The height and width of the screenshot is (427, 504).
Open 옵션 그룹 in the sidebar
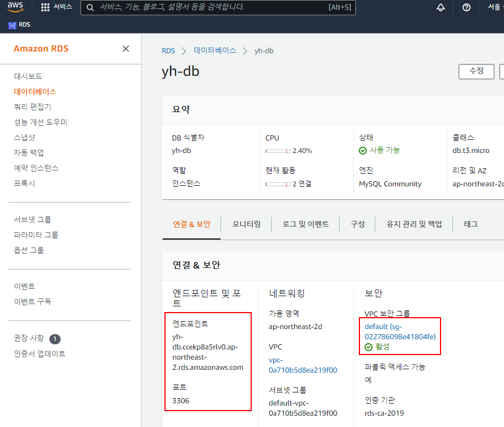[28, 250]
